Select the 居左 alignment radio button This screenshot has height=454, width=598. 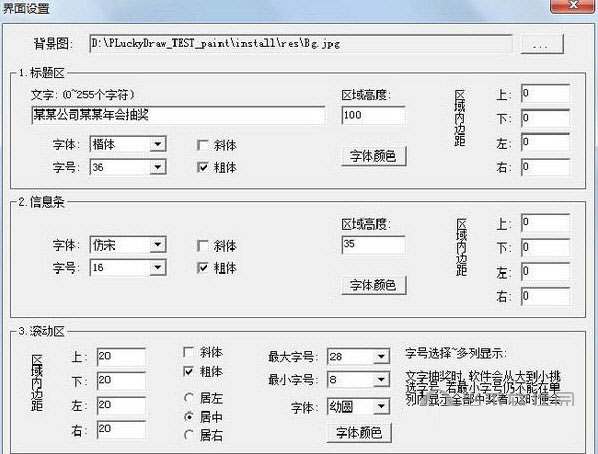(189, 398)
